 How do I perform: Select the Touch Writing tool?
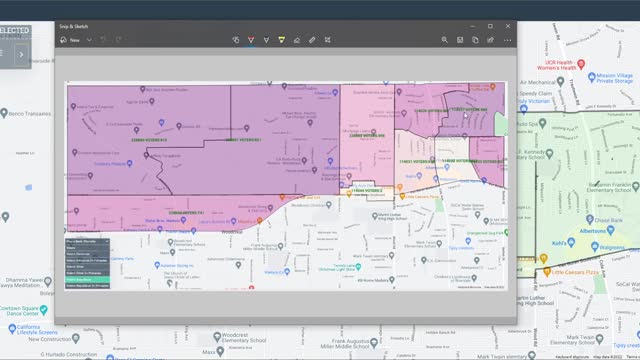click(x=236, y=40)
